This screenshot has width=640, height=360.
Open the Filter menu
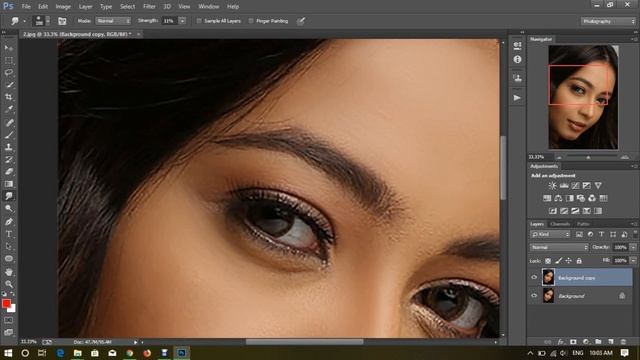coord(149,7)
